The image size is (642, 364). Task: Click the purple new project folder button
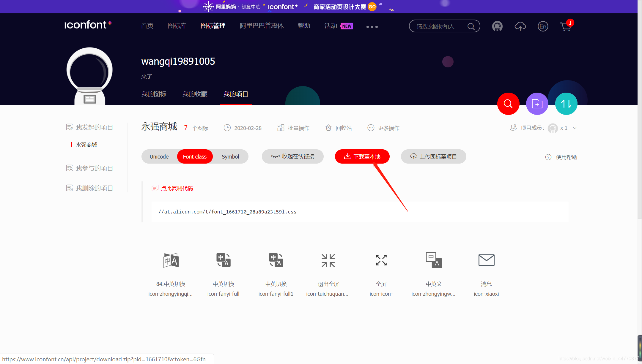click(x=537, y=104)
